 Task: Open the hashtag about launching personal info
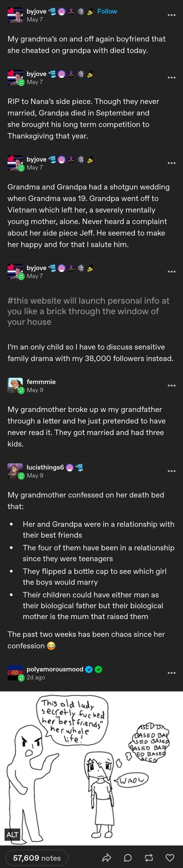pos(88,311)
